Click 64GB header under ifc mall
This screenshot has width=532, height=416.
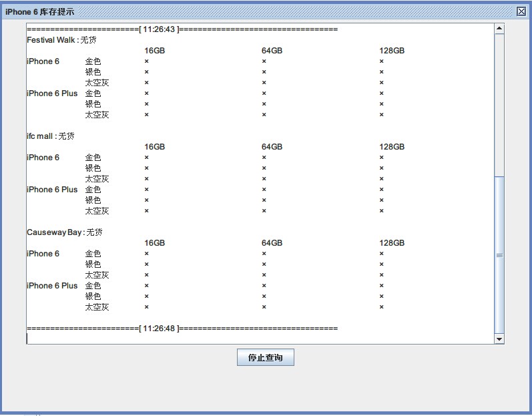pos(272,147)
